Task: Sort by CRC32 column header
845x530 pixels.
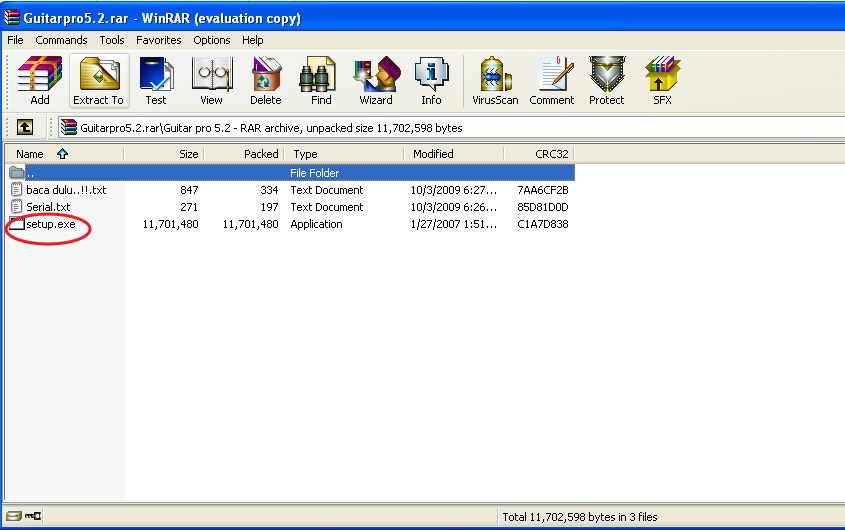Action: pyautogui.click(x=539, y=154)
